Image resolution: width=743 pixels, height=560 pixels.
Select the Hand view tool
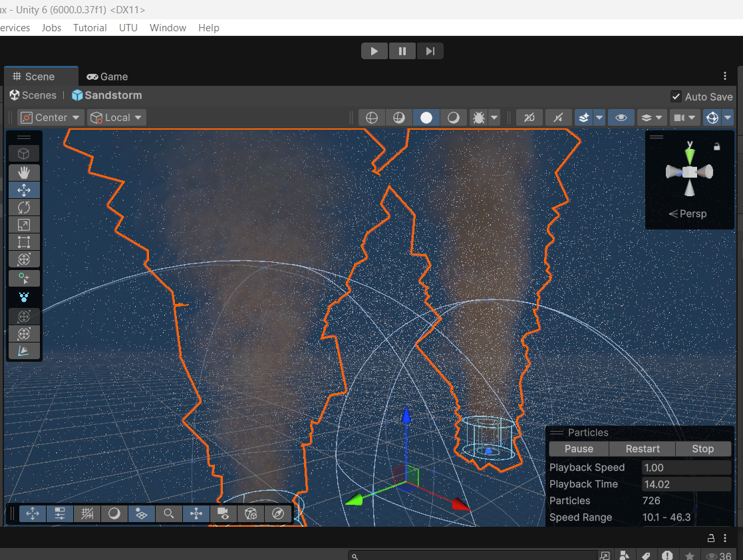click(24, 172)
